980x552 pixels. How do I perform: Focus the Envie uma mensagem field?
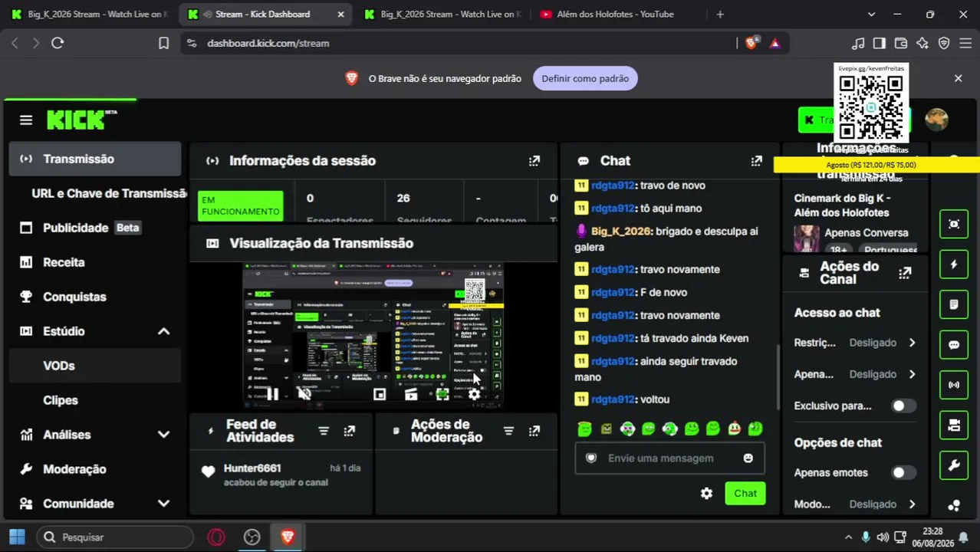pyautogui.click(x=669, y=458)
